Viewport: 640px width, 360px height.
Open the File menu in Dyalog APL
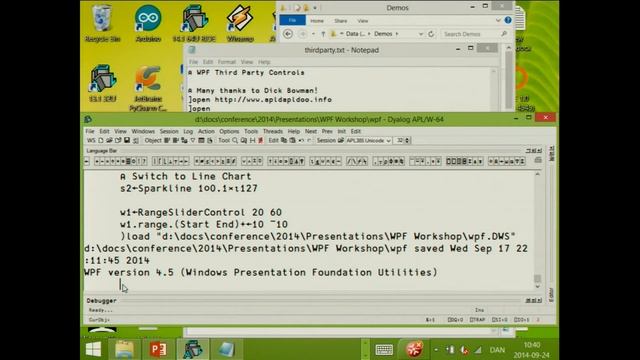pos(90,131)
